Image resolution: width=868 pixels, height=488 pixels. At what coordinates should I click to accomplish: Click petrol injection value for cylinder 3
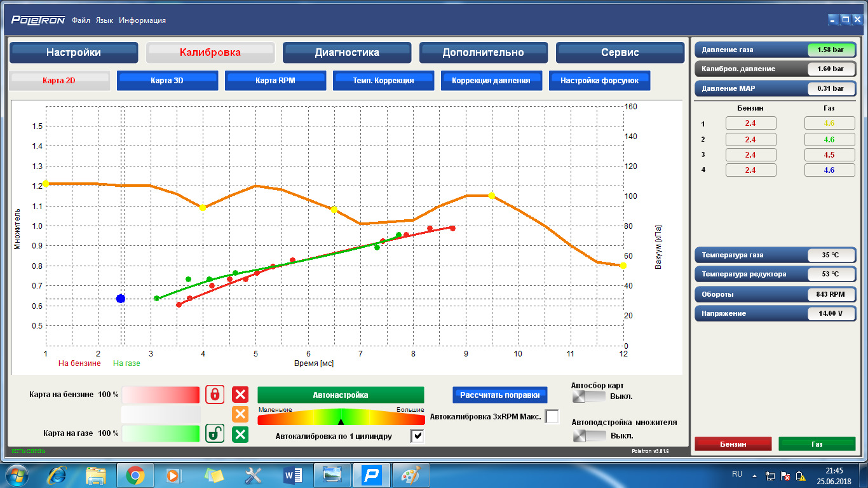[750, 154]
